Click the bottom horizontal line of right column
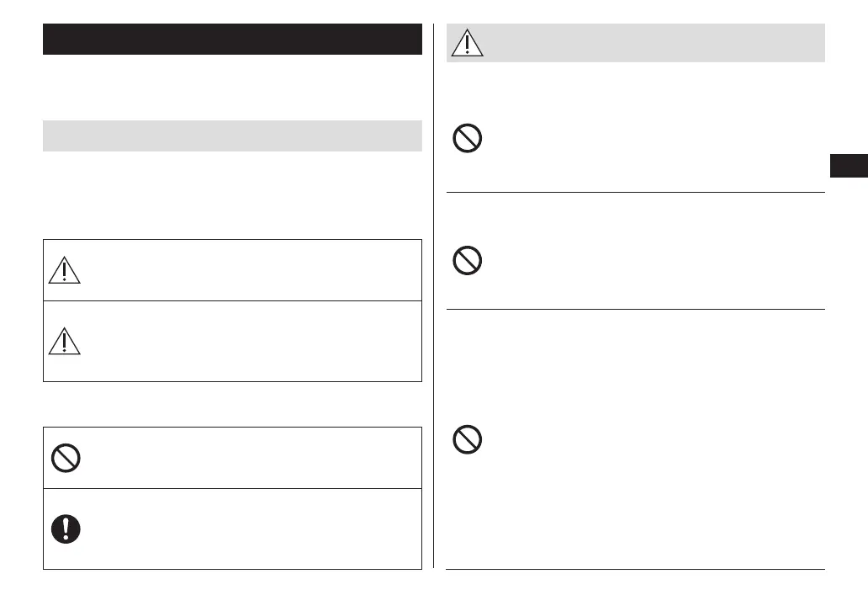This screenshot has height=611, width=868. [635, 570]
